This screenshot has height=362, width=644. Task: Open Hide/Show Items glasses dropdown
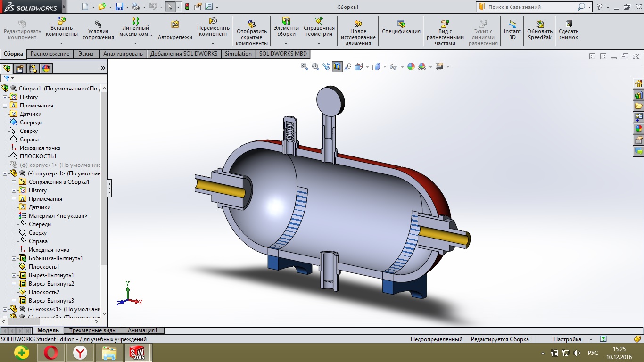[402, 67]
